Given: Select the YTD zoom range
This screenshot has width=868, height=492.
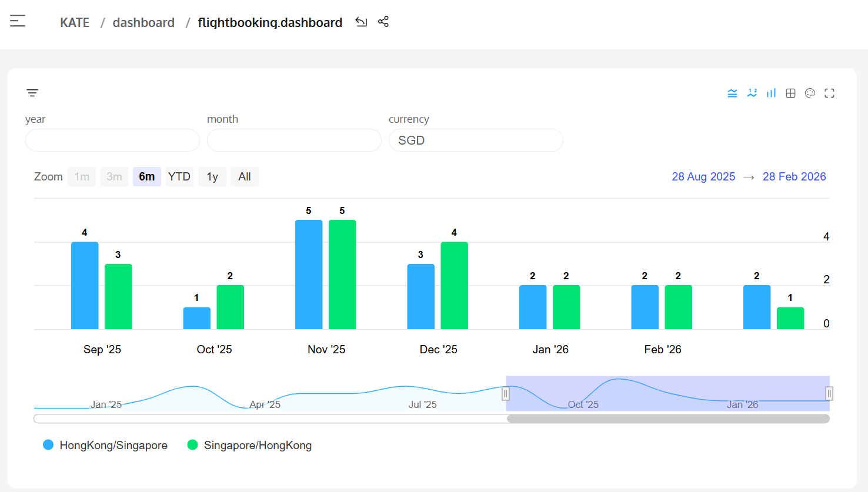Looking at the screenshot, I should (179, 177).
